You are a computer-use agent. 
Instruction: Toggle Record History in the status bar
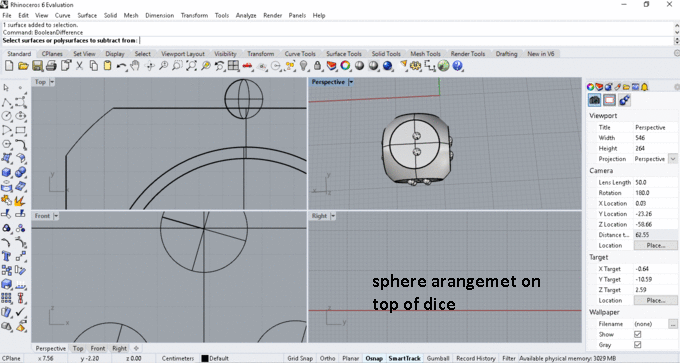476,358
